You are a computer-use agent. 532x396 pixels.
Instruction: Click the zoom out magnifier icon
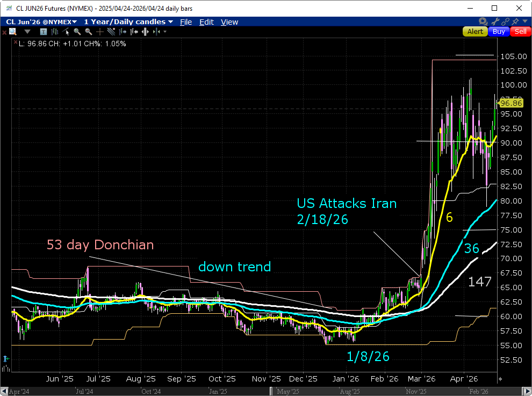(89, 32)
